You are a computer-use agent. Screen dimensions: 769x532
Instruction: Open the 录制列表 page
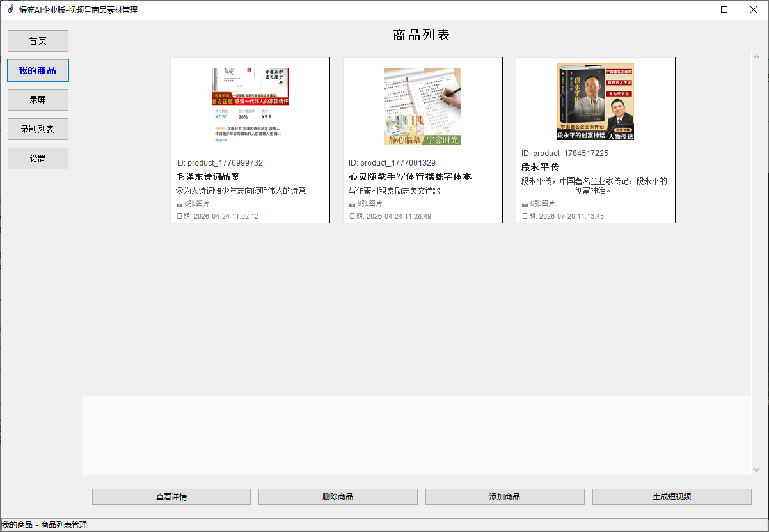click(38, 129)
